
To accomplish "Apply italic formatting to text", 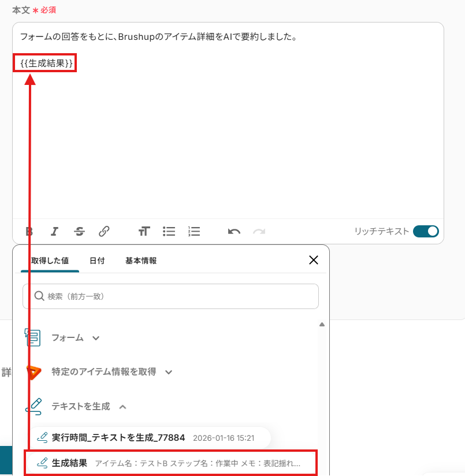I will 54,231.
